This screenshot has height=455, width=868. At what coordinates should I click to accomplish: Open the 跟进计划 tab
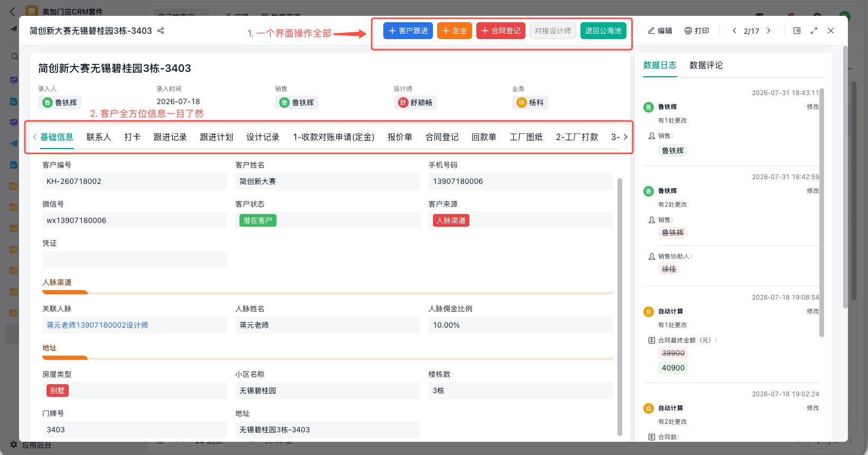click(x=217, y=137)
